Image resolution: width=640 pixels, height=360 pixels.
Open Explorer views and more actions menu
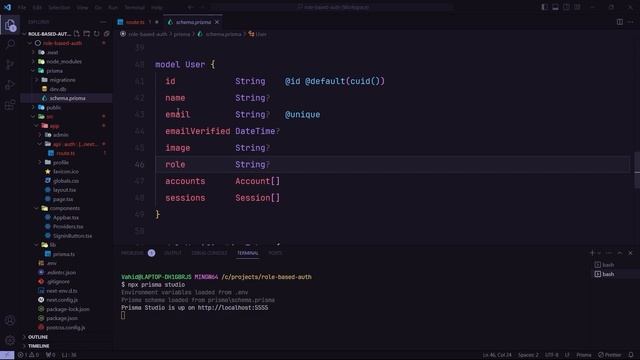point(103,22)
